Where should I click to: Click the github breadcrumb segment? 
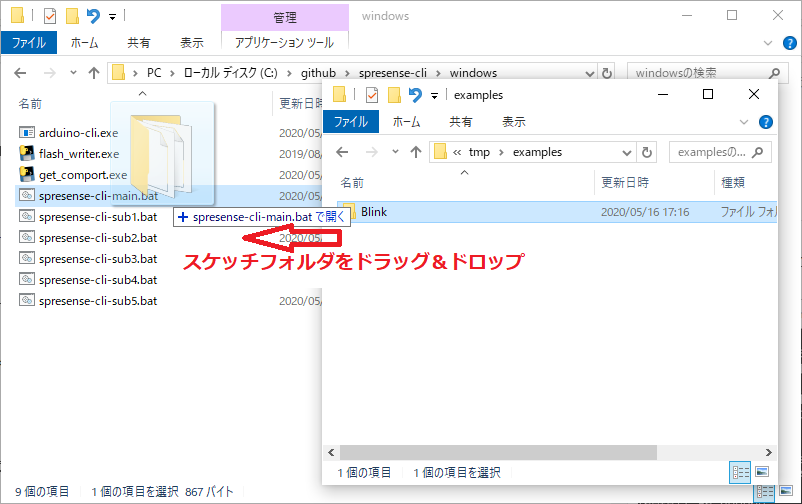(x=318, y=73)
